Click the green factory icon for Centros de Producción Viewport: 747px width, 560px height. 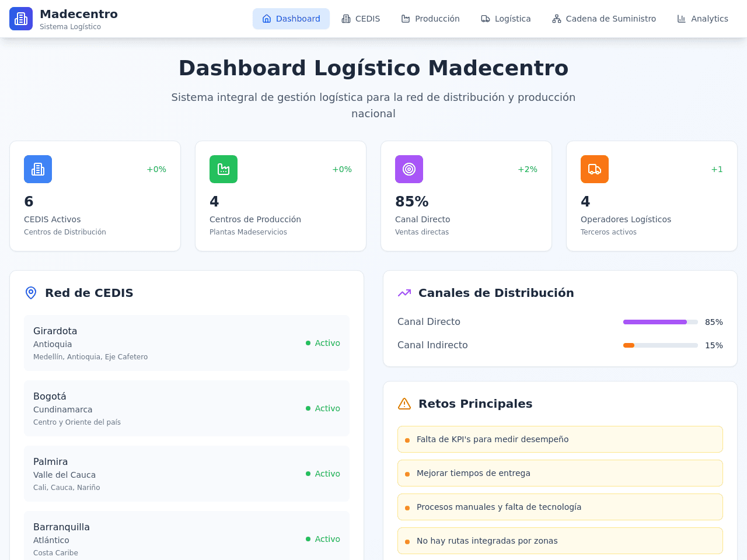224,169
